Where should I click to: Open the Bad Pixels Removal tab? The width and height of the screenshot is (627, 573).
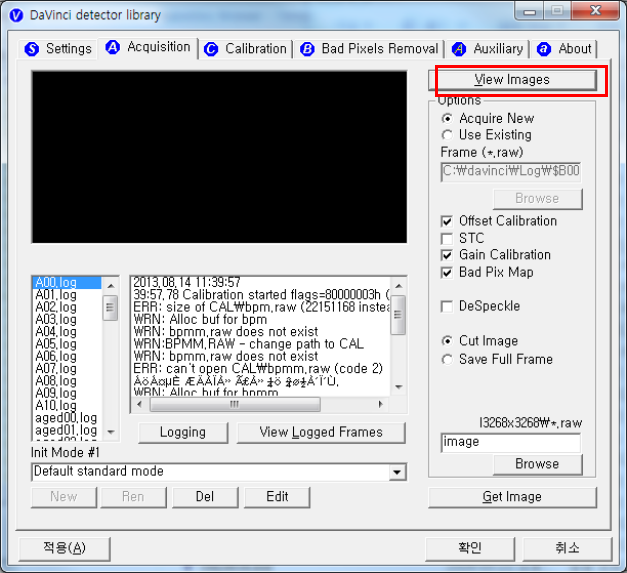click(x=369, y=49)
